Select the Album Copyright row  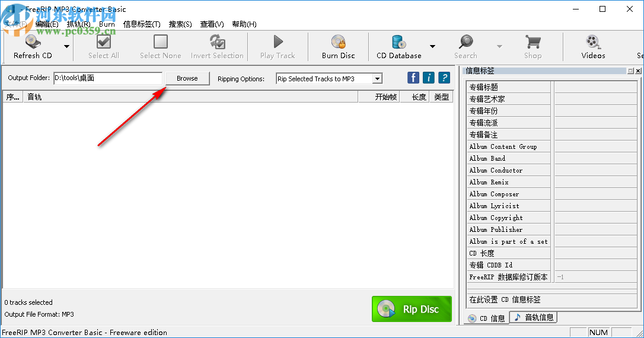pos(552,218)
